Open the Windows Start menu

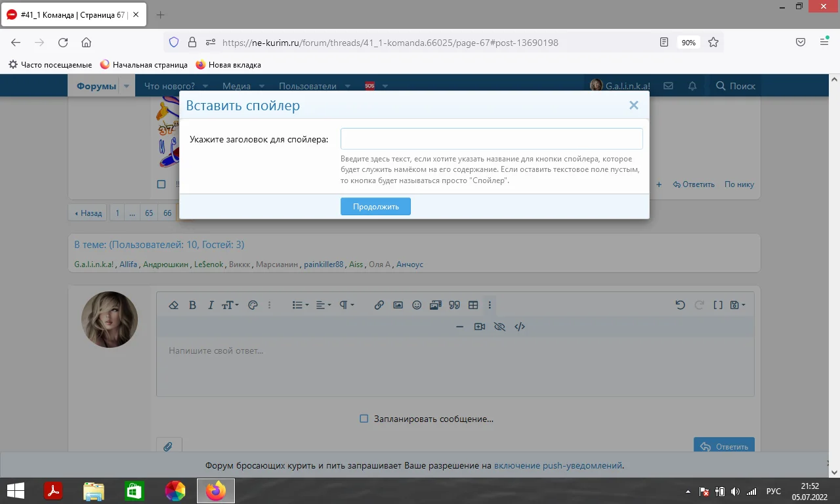pos(16,491)
